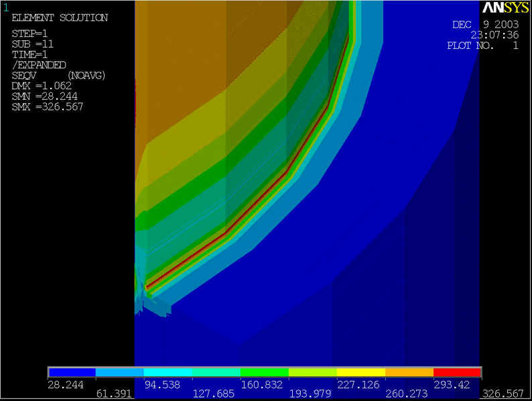Click the orange legend swatch above 260.273
The width and height of the screenshot is (532, 401).
(409, 372)
